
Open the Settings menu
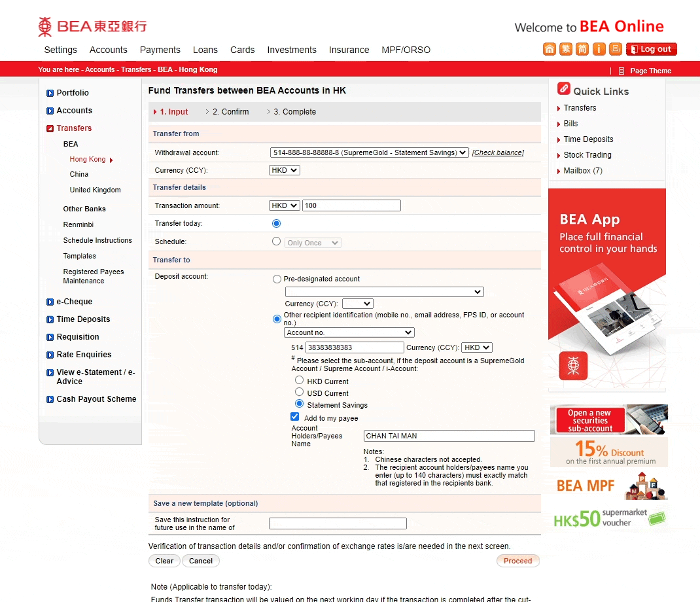tap(61, 50)
